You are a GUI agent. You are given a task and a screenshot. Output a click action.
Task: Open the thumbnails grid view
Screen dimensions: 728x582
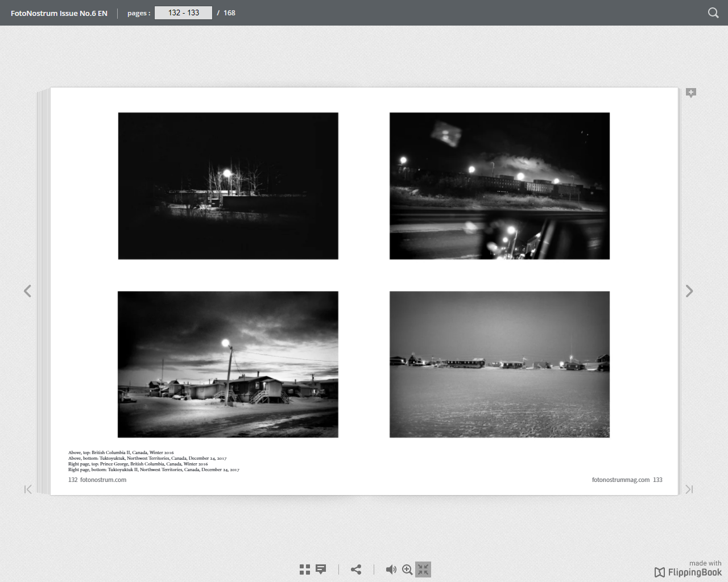click(305, 569)
